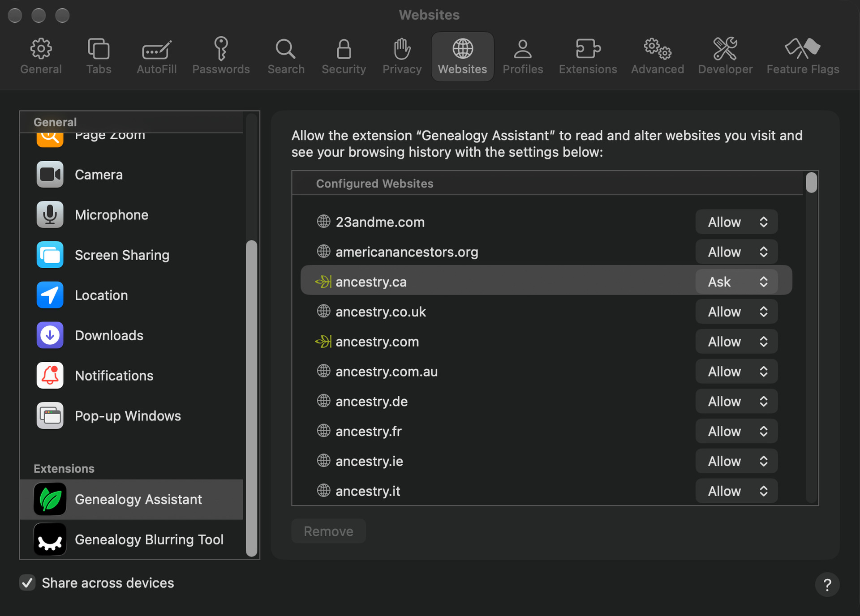Image resolution: width=860 pixels, height=616 pixels.
Task: Select the Genealogy Assistant extension
Action: pyautogui.click(x=131, y=499)
